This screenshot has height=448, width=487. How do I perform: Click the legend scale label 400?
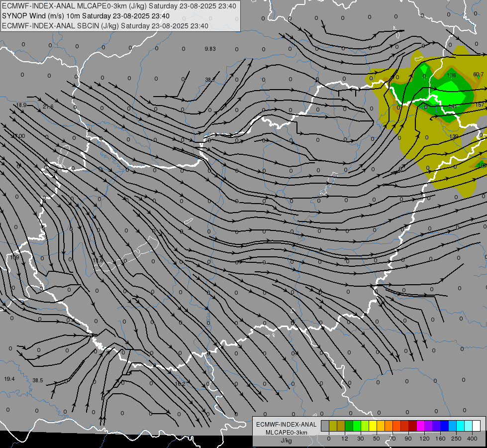click(x=472, y=439)
